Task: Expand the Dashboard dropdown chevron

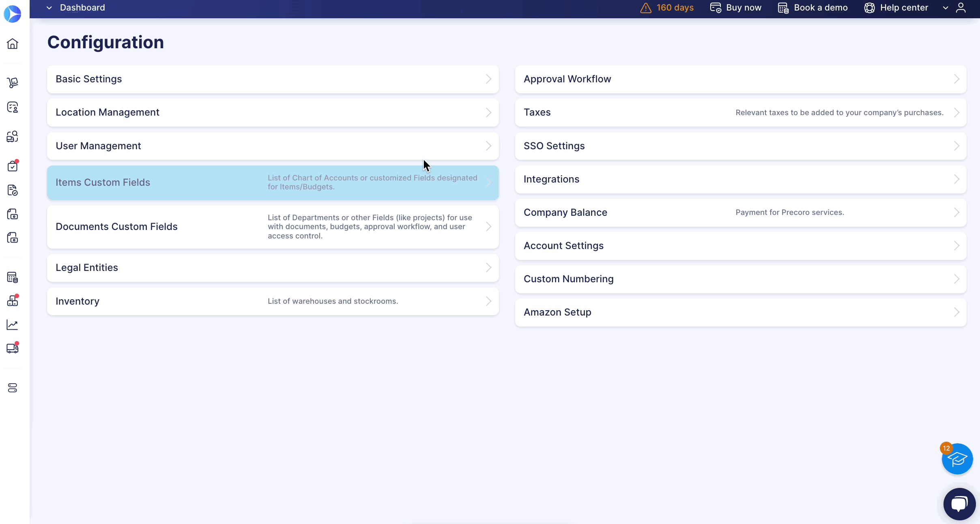Action: click(49, 8)
